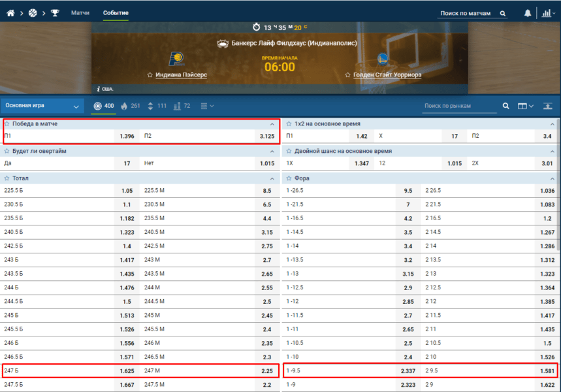The height and width of the screenshot is (392, 561).
Task: Switch to the Матчи tab
Action: (80, 13)
